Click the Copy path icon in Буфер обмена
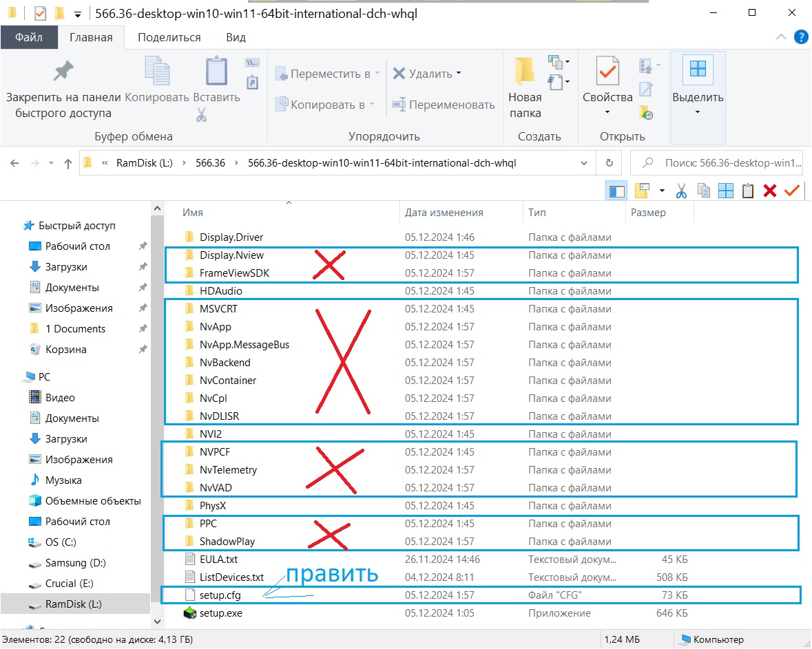The image size is (812, 649). tap(252, 63)
